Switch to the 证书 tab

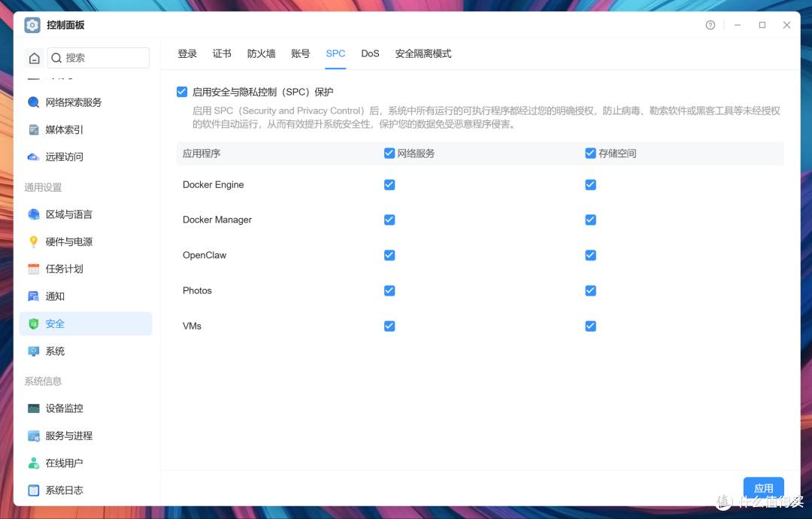coord(222,54)
